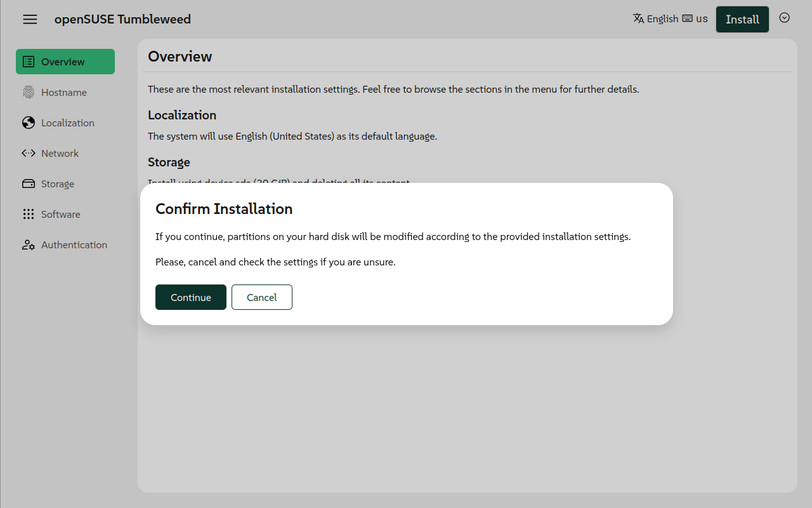Confirm installation with Continue button
The height and width of the screenshot is (508, 812).
191,297
